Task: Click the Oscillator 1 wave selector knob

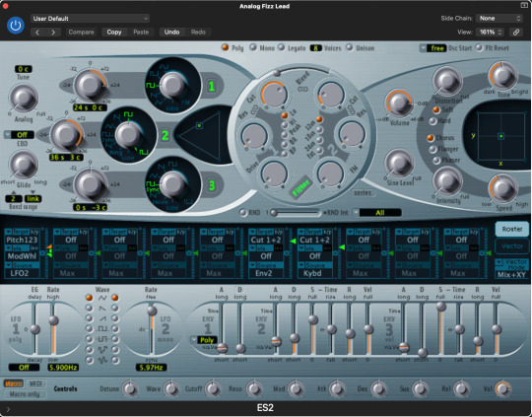Action: click(x=173, y=86)
